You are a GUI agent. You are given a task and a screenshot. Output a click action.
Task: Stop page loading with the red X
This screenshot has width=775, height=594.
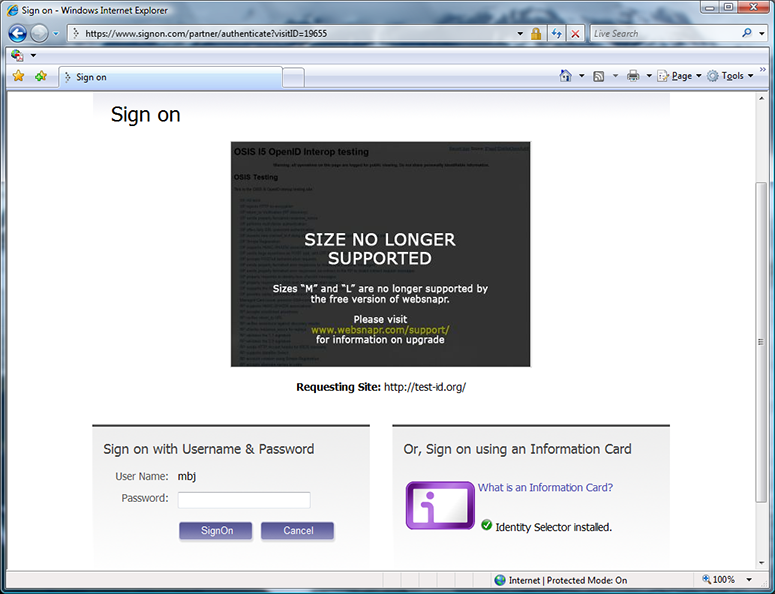[575, 33]
